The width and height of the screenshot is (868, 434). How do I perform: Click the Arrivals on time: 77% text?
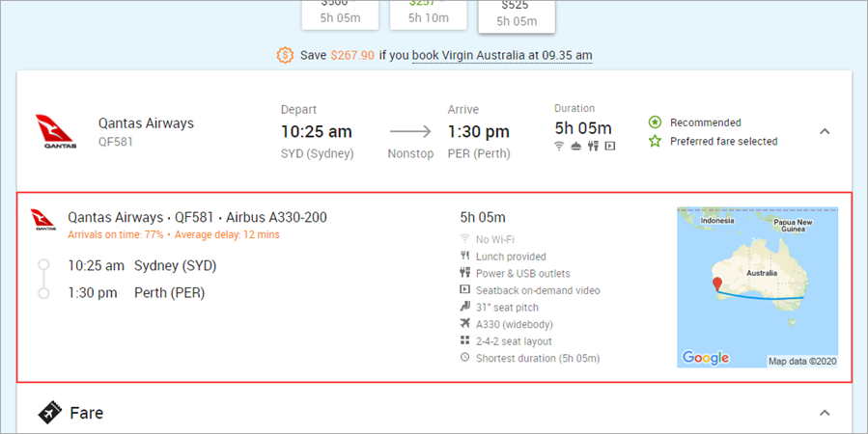[x=116, y=234]
